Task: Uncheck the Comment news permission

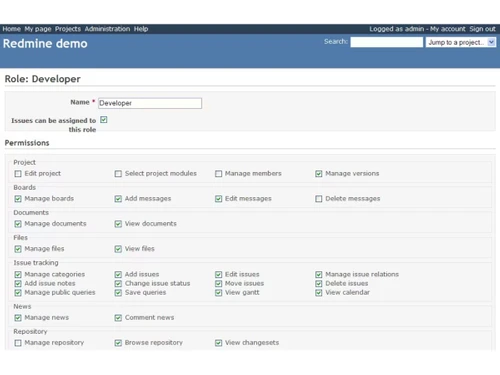Action: click(x=118, y=318)
